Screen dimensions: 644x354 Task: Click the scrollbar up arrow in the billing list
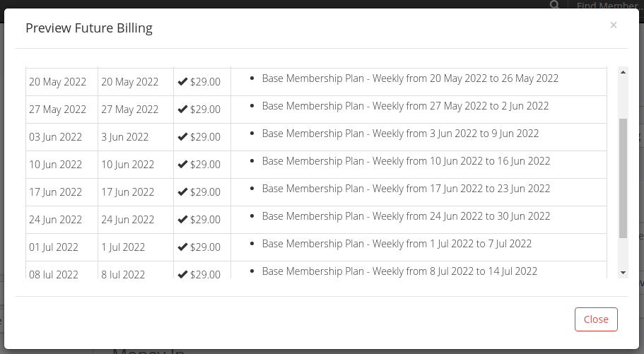(623, 72)
